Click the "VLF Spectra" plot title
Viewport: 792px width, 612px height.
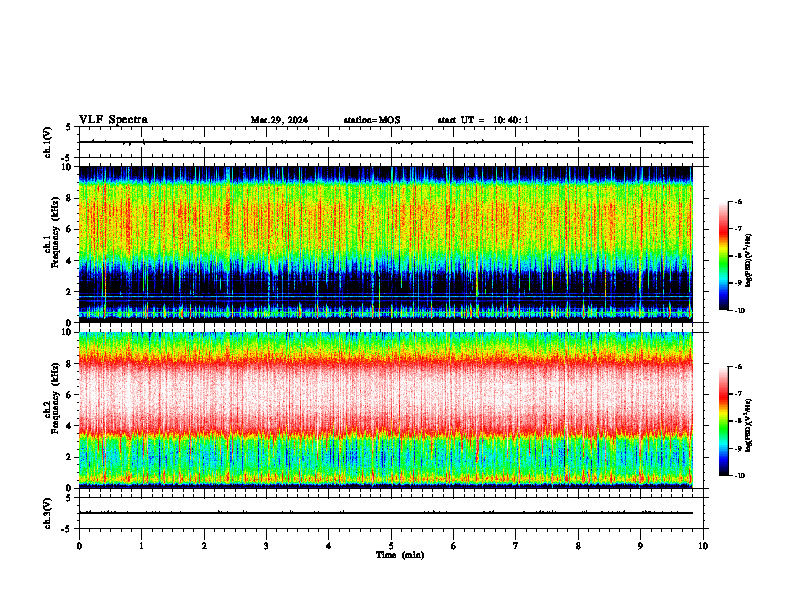pos(113,120)
